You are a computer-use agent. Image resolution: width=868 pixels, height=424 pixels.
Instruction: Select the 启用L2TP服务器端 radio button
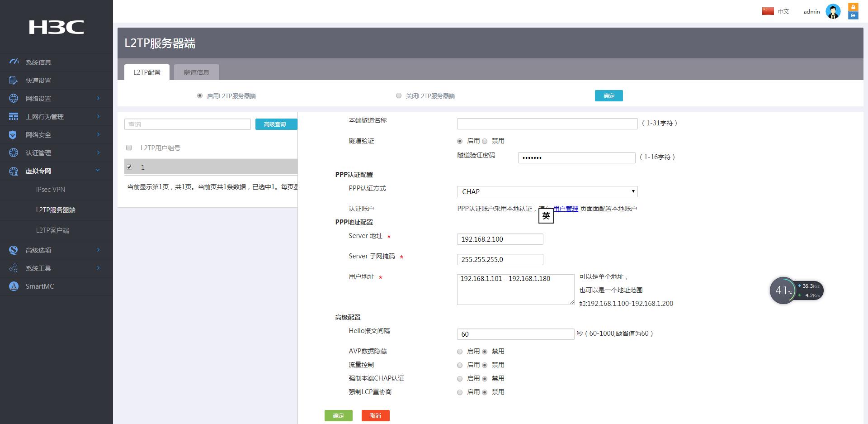tap(199, 95)
